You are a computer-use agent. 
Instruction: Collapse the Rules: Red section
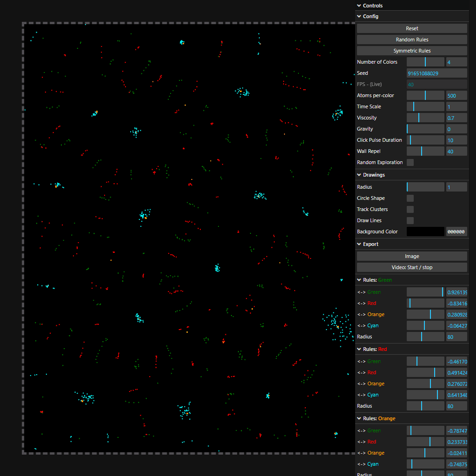[412, 349]
